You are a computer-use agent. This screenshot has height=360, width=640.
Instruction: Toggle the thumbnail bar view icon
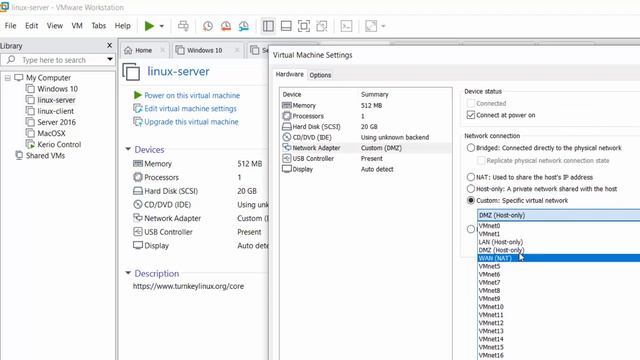click(286, 26)
